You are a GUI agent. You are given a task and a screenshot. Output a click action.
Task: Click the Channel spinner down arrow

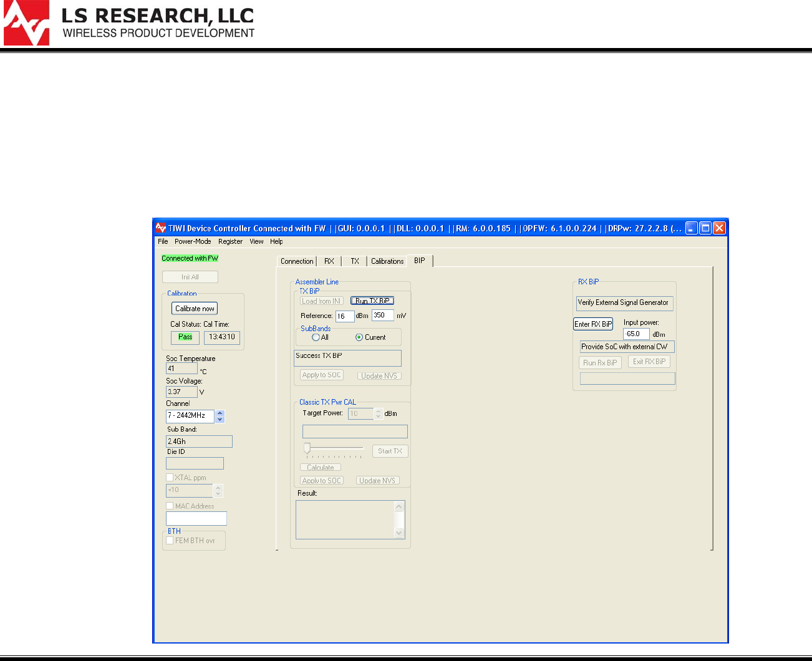click(x=220, y=419)
